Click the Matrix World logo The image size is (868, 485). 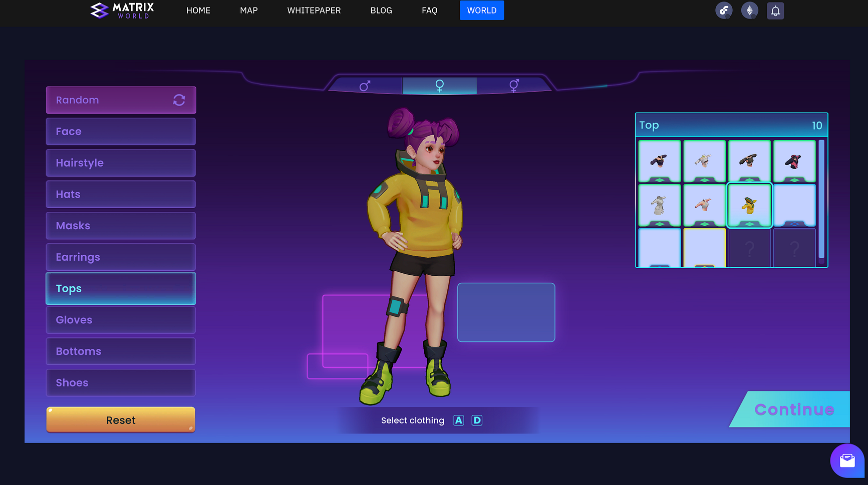[x=122, y=11]
